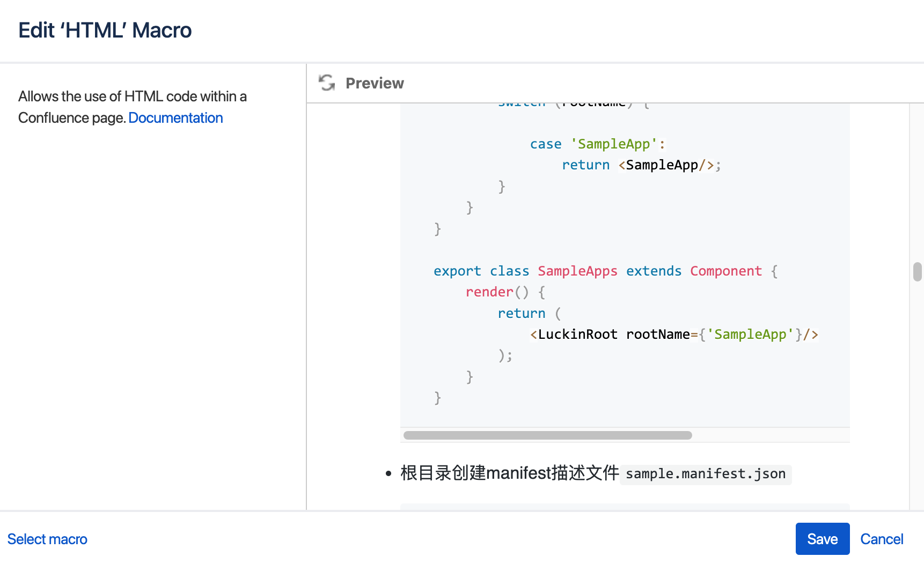Select the render() method line
924x564 pixels.
[504, 292]
